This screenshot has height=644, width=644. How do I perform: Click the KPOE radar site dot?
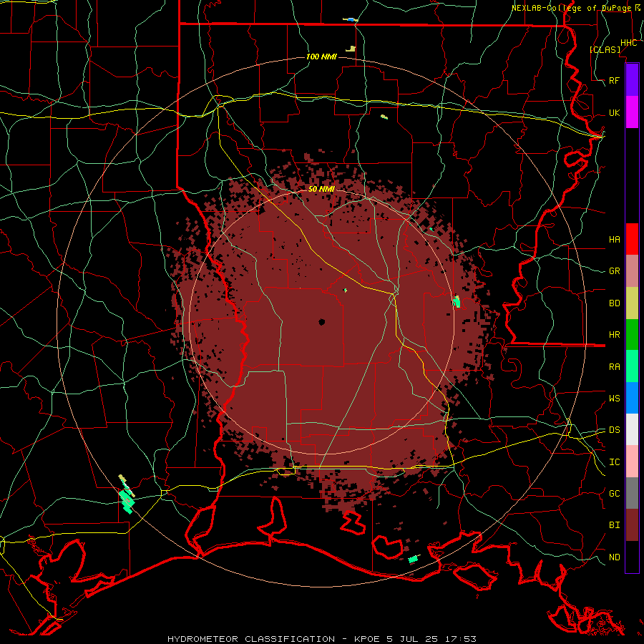click(x=322, y=322)
